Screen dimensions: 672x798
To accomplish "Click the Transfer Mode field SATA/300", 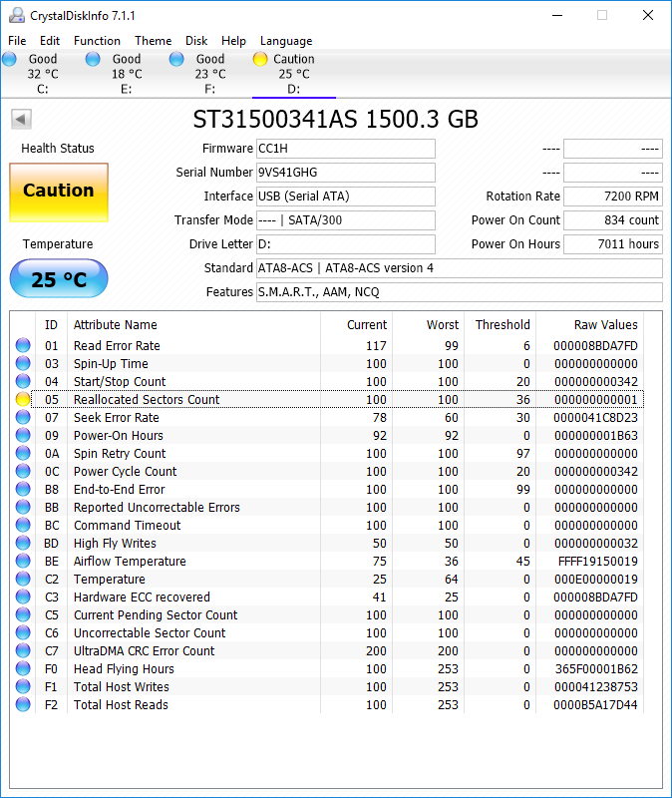I will 345,220.
